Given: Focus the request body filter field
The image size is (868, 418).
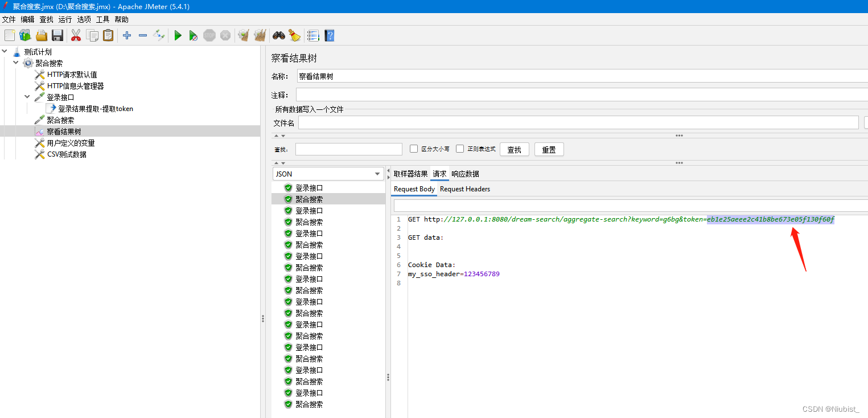Looking at the screenshot, I should point(631,205).
